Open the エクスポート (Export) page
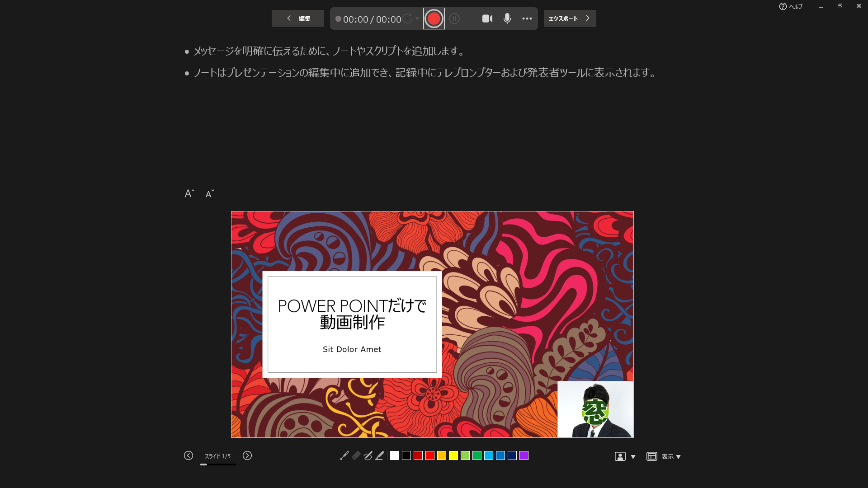Screen dimensions: 868x488 [x=570, y=19]
